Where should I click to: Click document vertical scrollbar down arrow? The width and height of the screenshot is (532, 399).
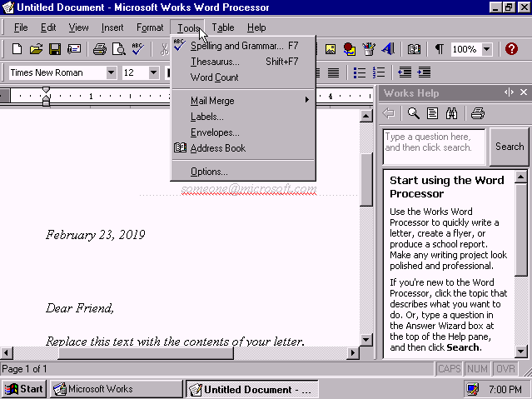click(366, 340)
